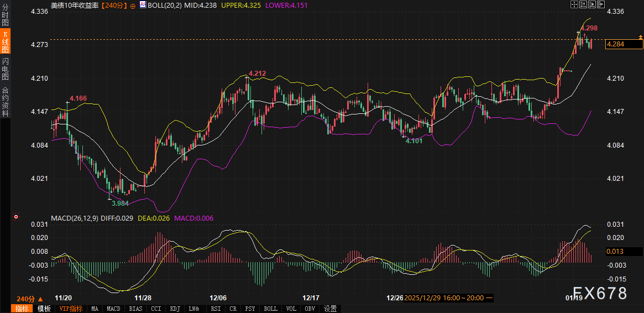Screen dimensions: 644x313
Task: Switch to the 模板 bottom tab
Action: 44,309
